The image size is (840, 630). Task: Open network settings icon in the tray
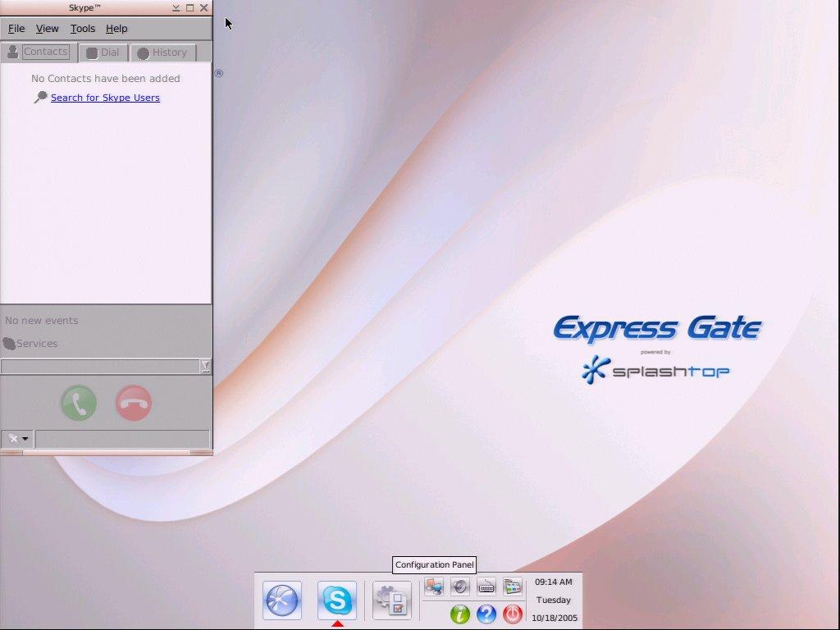(434, 587)
